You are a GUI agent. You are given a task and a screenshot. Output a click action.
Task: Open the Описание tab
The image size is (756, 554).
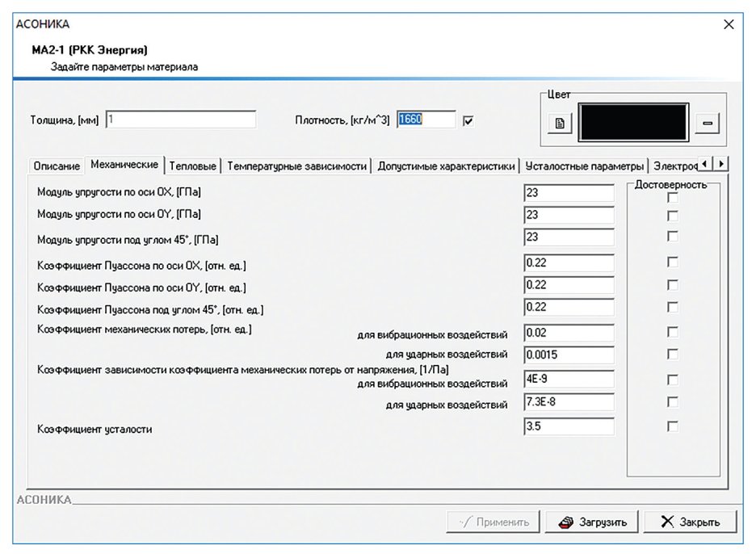[57, 166]
